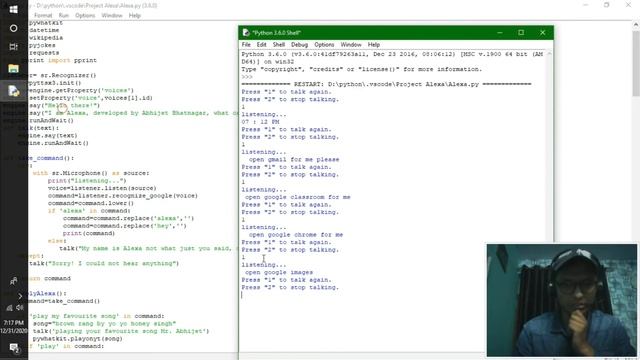The width and height of the screenshot is (640, 360).
Task: Open the clock showing 7:17 PM
Action: [14, 327]
